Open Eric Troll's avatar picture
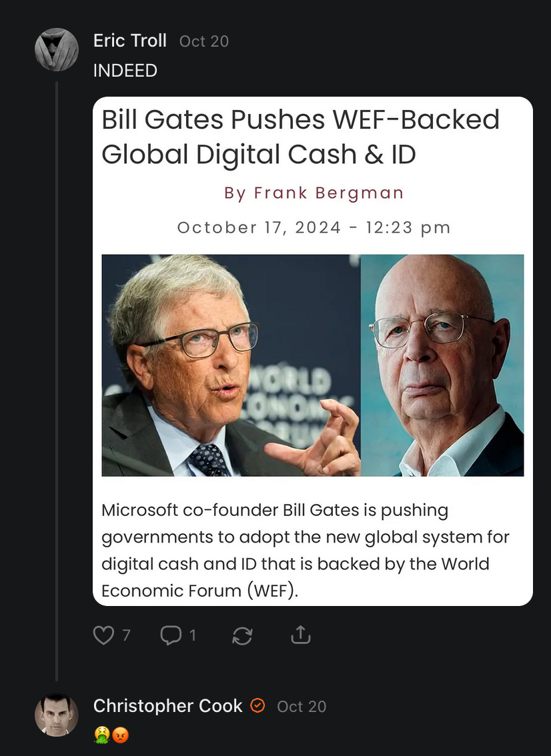The height and width of the screenshot is (756, 551). click(57, 49)
